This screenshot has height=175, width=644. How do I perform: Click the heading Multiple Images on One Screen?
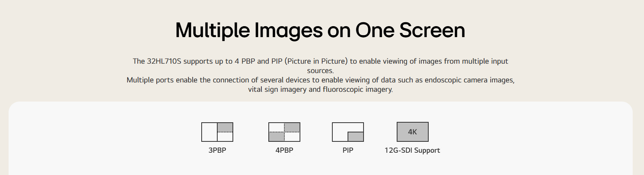(x=320, y=30)
